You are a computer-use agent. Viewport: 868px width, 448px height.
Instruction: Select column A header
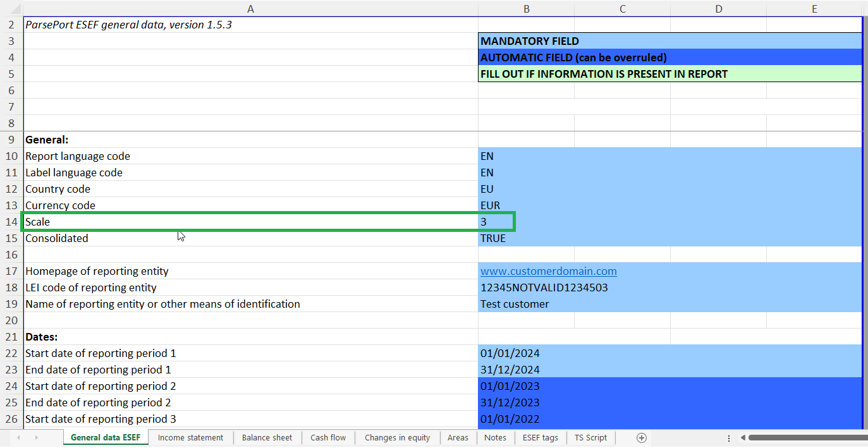click(x=250, y=8)
